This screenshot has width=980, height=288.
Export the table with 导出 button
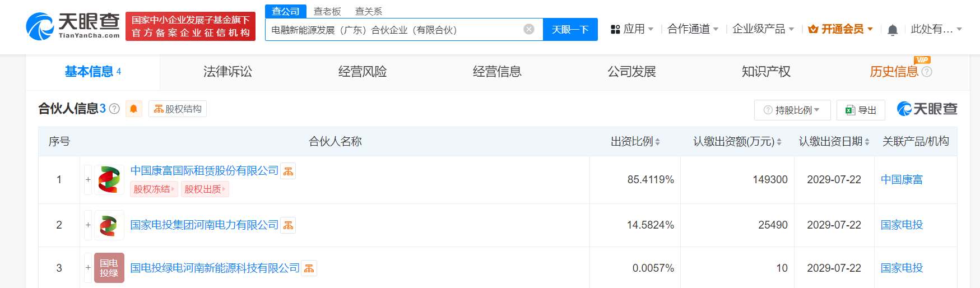click(861, 110)
